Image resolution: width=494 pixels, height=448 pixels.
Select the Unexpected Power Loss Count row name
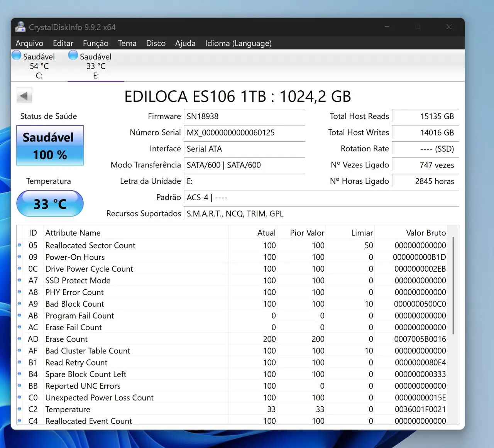pyautogui.click(x=99, y=398)
